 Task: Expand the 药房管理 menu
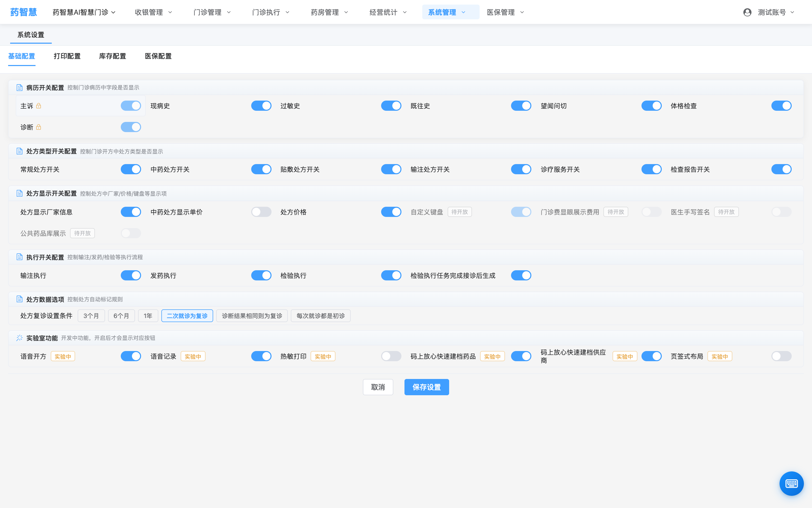330,12
